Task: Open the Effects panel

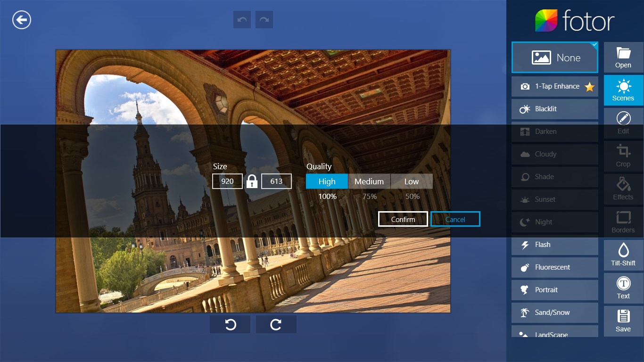Action: 623,189
